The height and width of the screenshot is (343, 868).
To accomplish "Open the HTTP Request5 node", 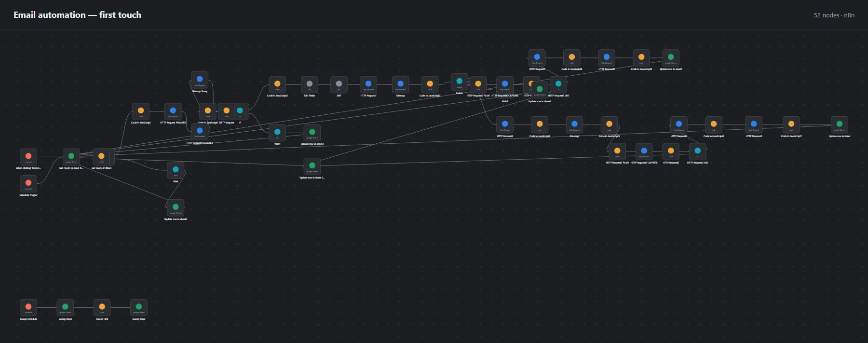I will click(x=754, y=125).
